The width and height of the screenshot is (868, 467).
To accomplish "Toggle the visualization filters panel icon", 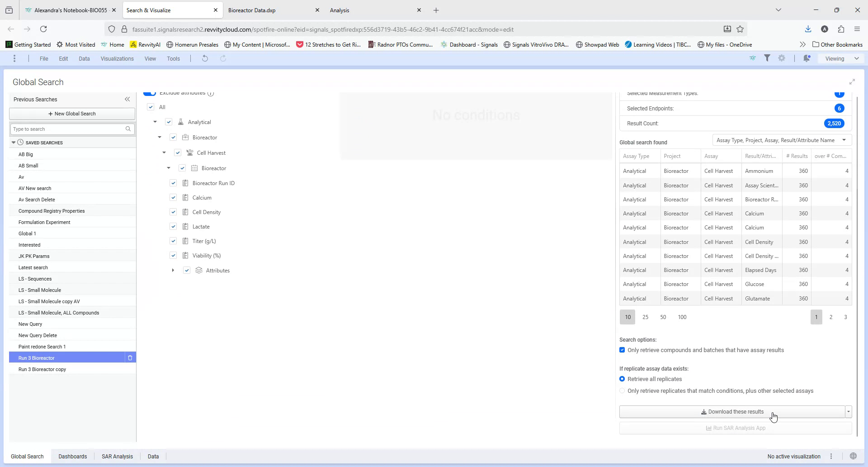I will click(768, 58).
